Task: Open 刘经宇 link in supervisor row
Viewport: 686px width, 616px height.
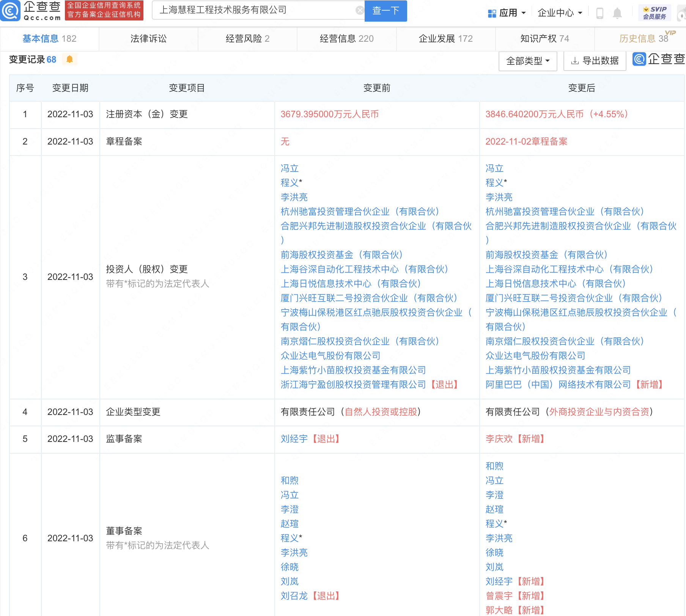Action: pos(294,439)
